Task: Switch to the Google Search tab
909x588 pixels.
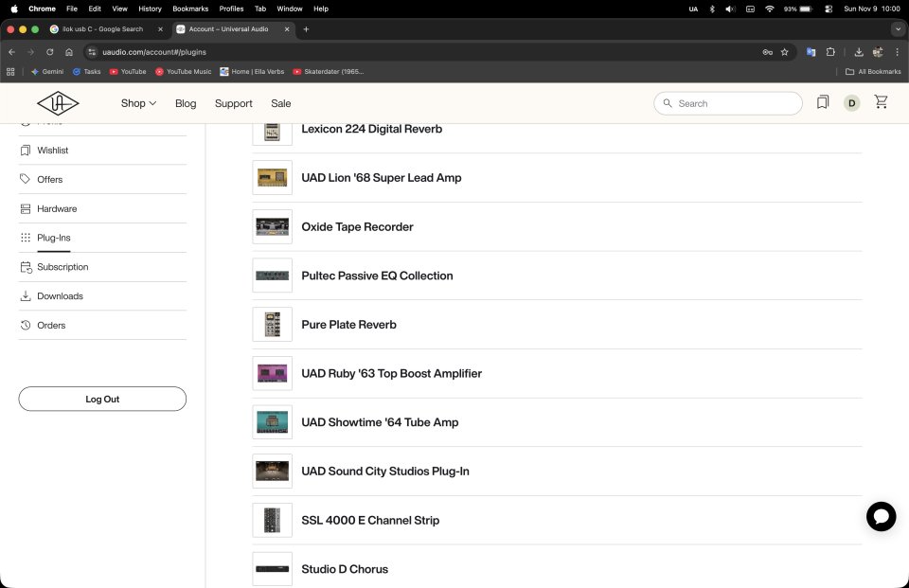Action: (x=102, y=29)
